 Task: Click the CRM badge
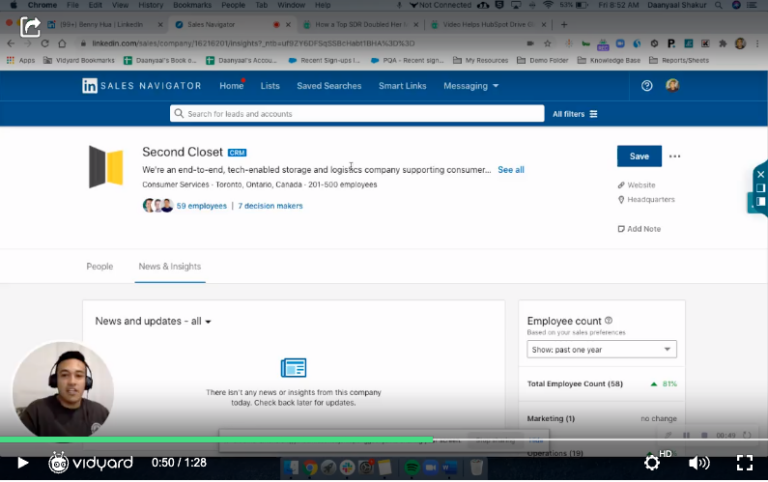click(237, 153)
